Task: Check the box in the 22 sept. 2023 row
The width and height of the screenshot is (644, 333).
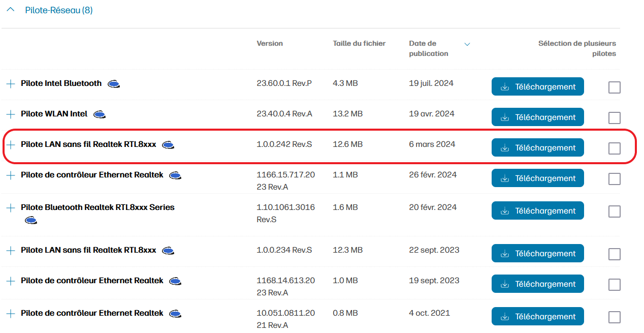Action: click(x=615, y=254)
